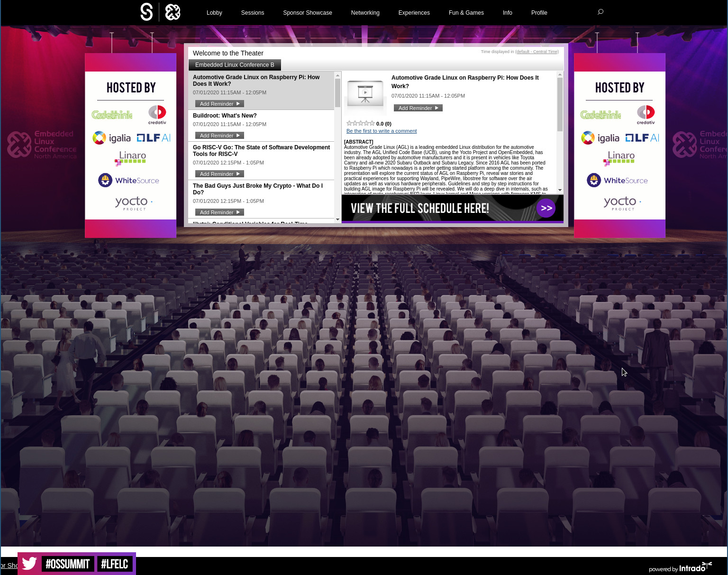Viewport: 728px width, 575px height.
Task: Click session list scrollbar up arrow
Action: (x=337, y=75)
